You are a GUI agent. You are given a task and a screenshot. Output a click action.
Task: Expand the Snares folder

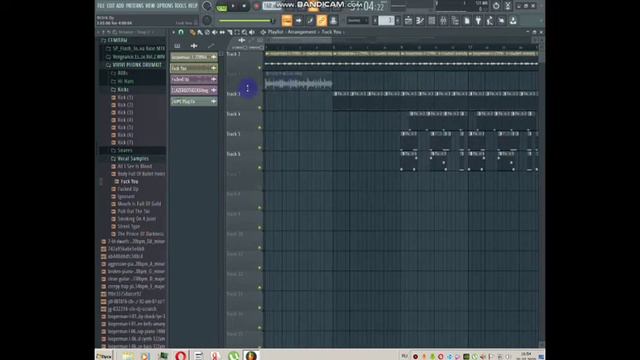[122, 151]
